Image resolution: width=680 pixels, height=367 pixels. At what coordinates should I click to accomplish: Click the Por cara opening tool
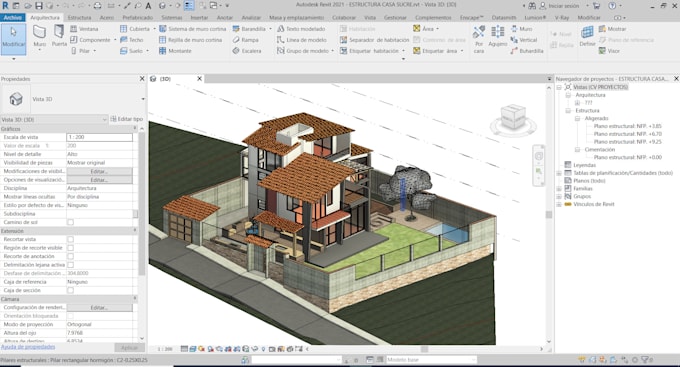(479, 39)
